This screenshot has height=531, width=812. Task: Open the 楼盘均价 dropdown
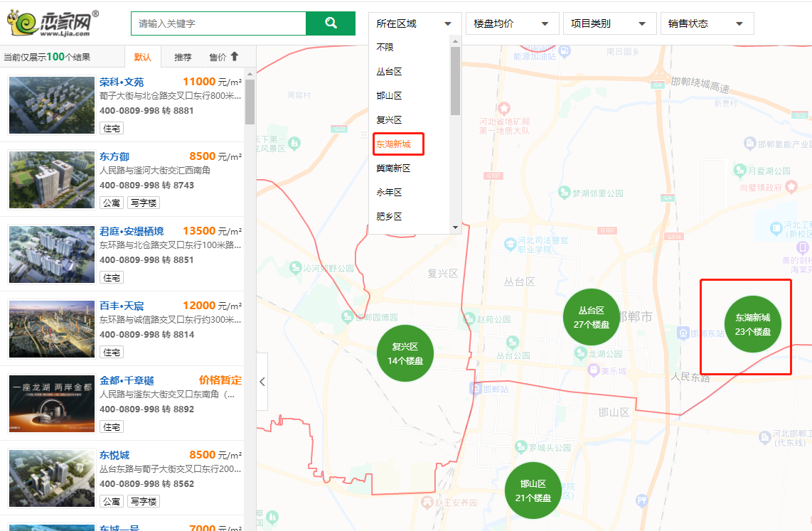click(x=512, y=23)
